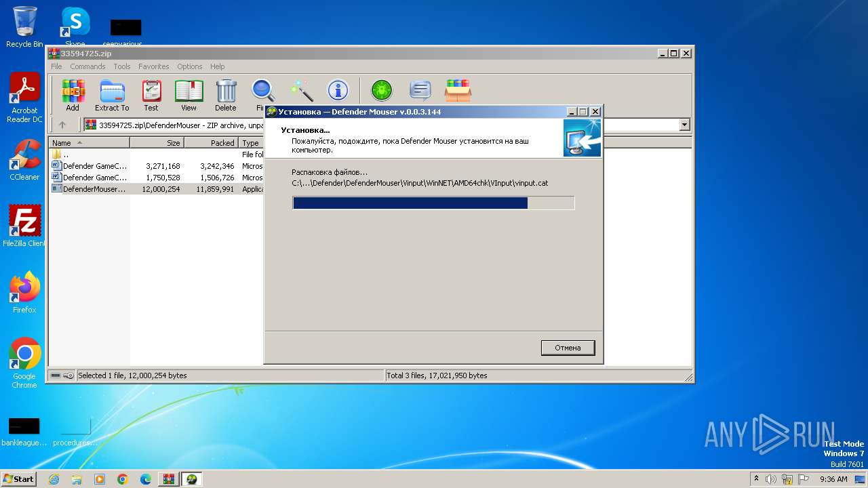Screen dimensions: 868x488
Task: Click the File Explorer taskbar icon
Action: (77, 479)
